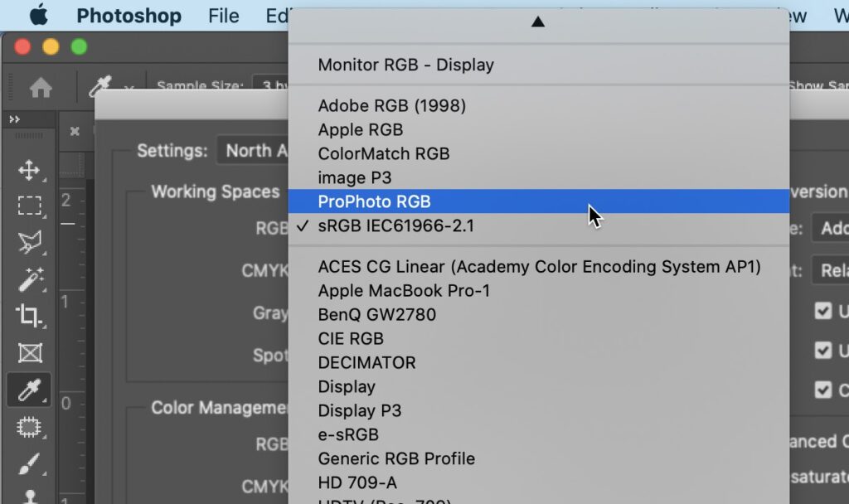The image size is (849, 504).
Task: Select the Clone Stamp tool
Action: click(x=30, y=497)
